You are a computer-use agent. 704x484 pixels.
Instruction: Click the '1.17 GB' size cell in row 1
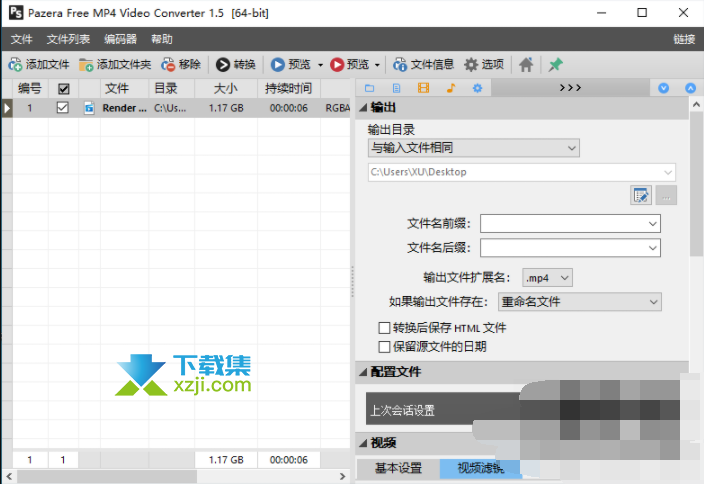(226, 108)
